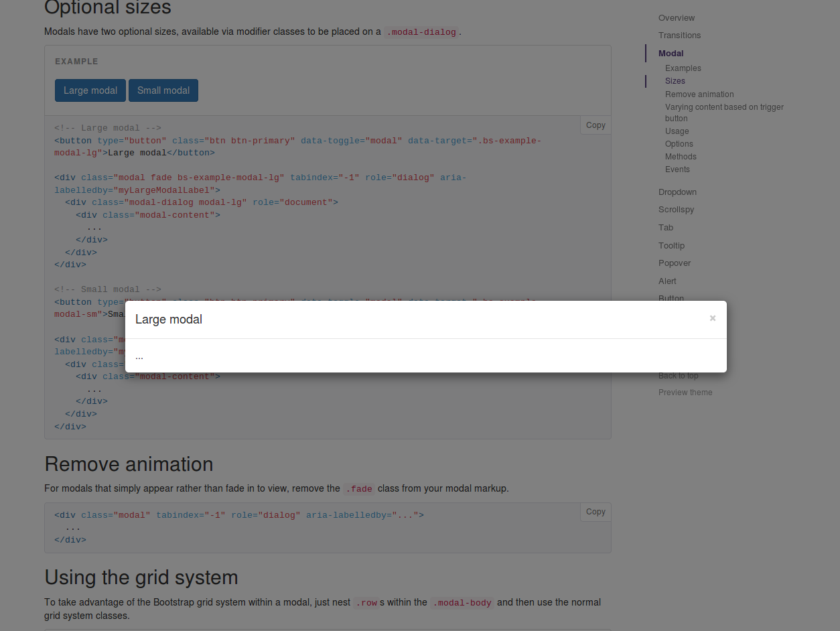Click the Optional sizes heading
840x631 pixels.
pyautogui.click(x=108, y=8)
